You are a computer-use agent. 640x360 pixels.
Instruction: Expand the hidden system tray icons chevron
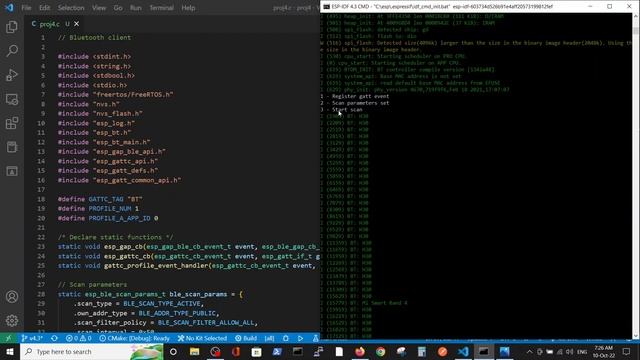tap(529, 351)
